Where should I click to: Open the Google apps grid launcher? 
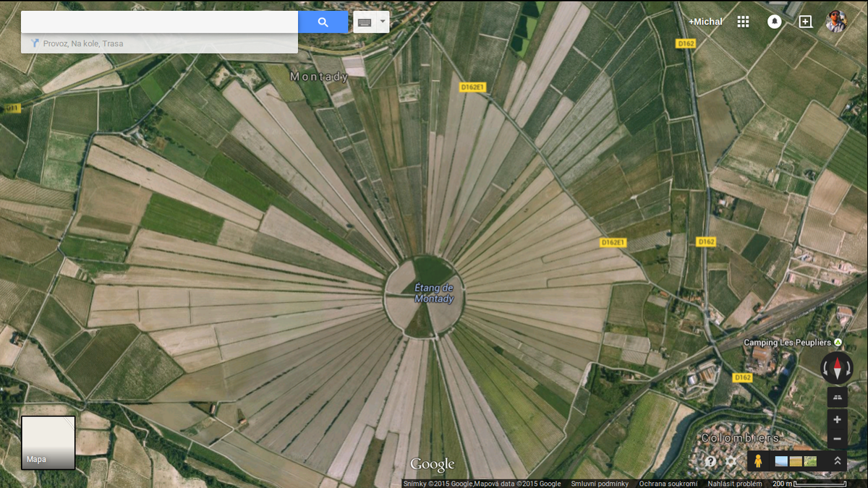(x=743, y=22)
